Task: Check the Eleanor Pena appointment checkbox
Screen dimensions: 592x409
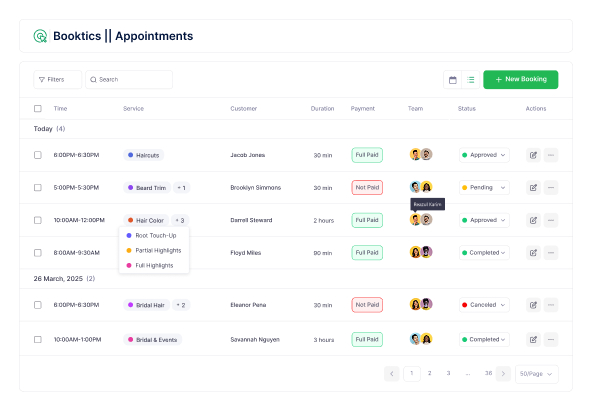Action: [x=38, y=305]
